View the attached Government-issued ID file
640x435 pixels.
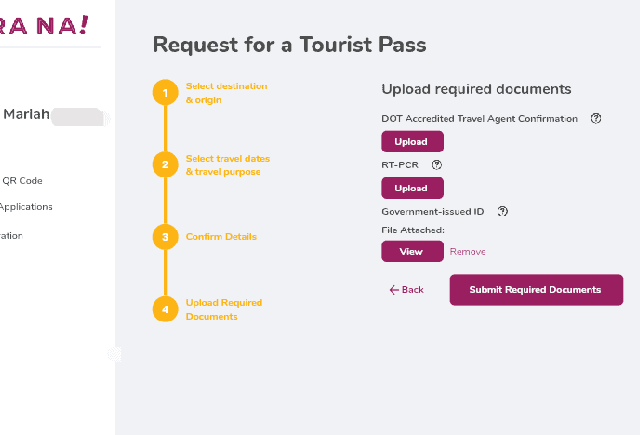point(412,252)
